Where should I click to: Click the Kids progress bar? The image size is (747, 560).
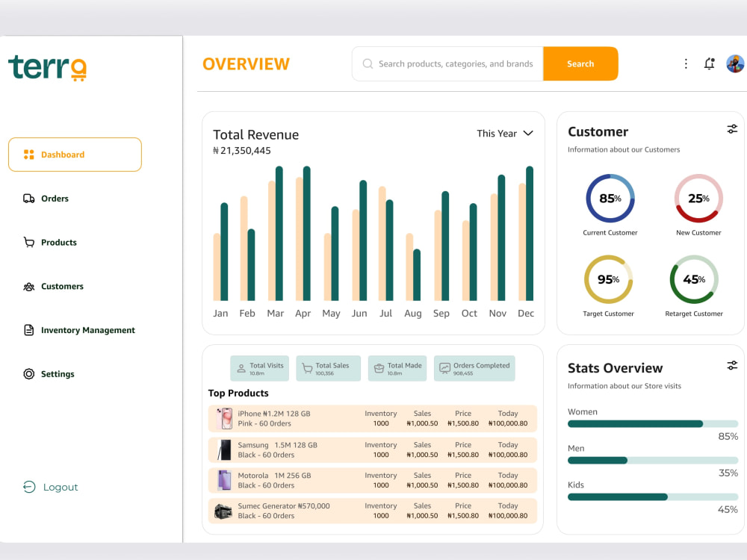coord(653,497)
